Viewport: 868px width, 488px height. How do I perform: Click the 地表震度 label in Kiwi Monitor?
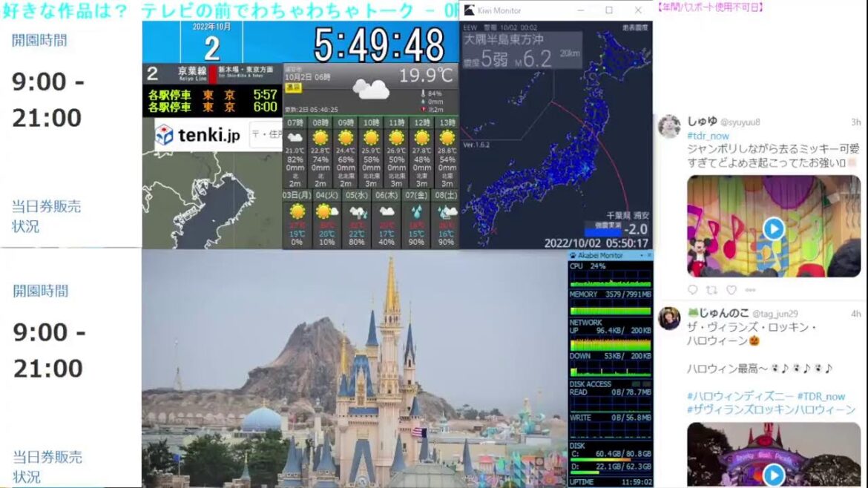pos(634,27)
